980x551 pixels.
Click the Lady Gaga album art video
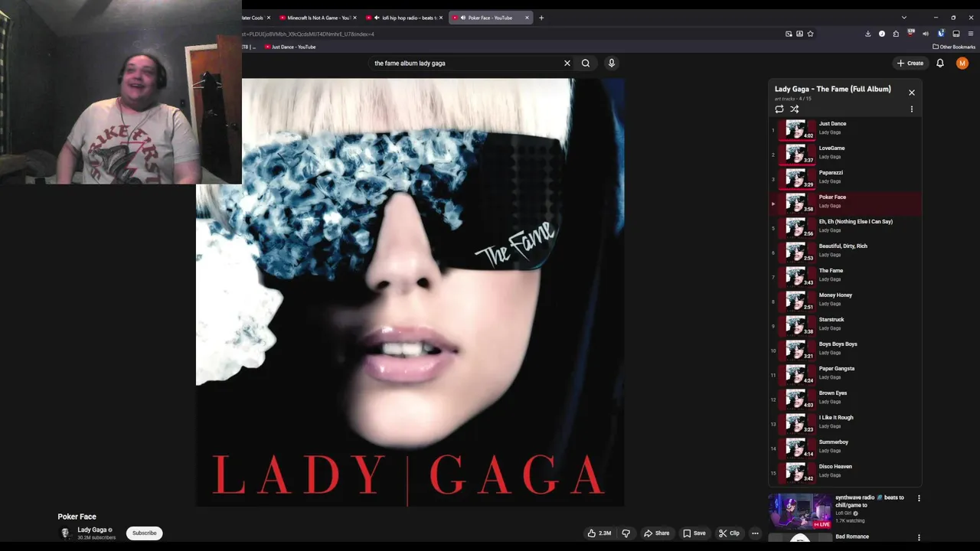(x=410, y=292)
